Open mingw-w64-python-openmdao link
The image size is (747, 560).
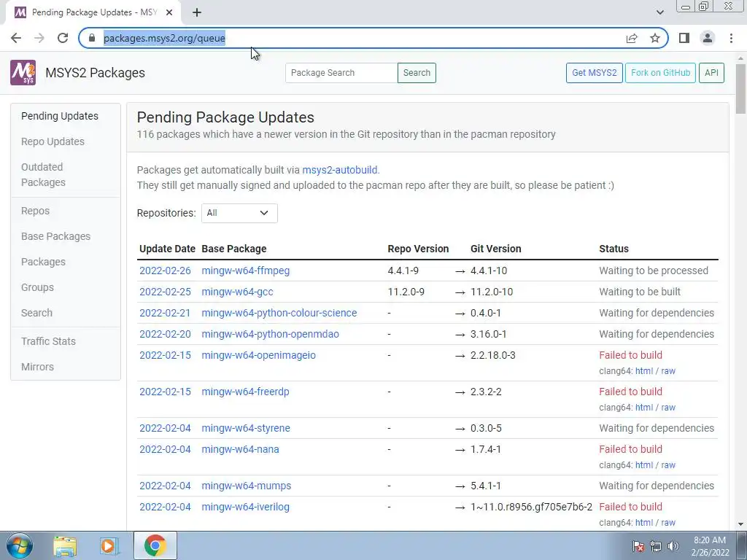click(x=270, y=334)
